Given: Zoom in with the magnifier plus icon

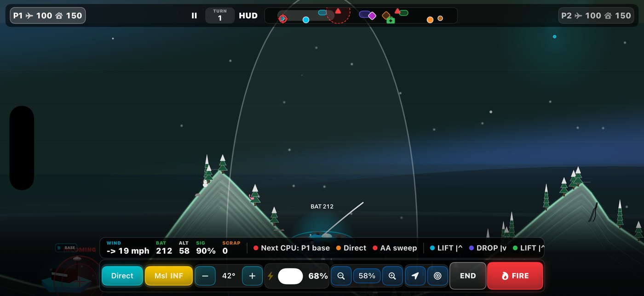Looking at the screenshot, I should (392, 276).
